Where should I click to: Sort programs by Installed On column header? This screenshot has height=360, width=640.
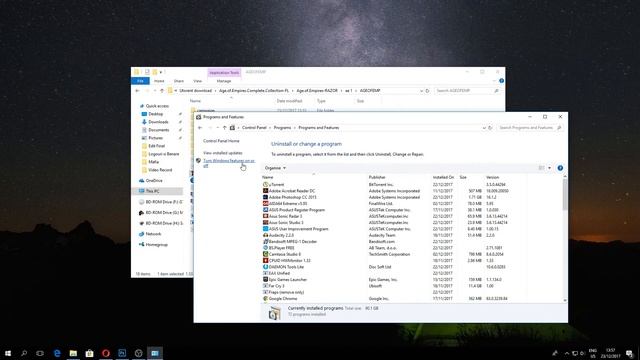click(x=444, y=177)
